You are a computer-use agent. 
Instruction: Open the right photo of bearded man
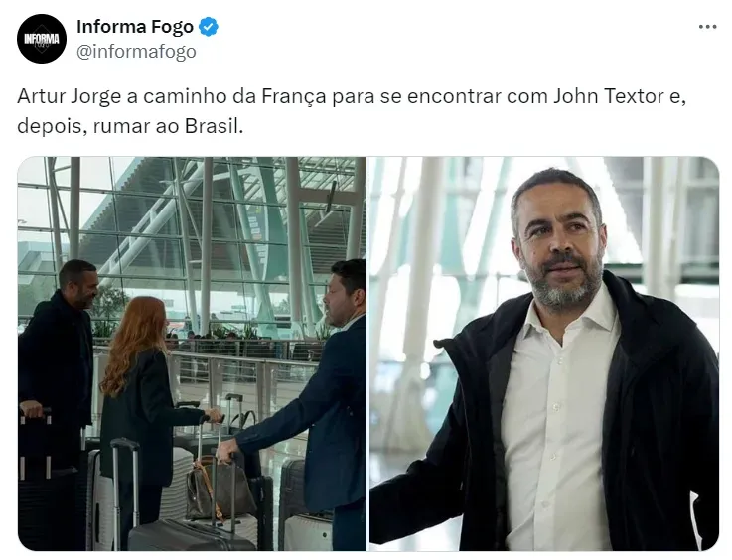544,353
